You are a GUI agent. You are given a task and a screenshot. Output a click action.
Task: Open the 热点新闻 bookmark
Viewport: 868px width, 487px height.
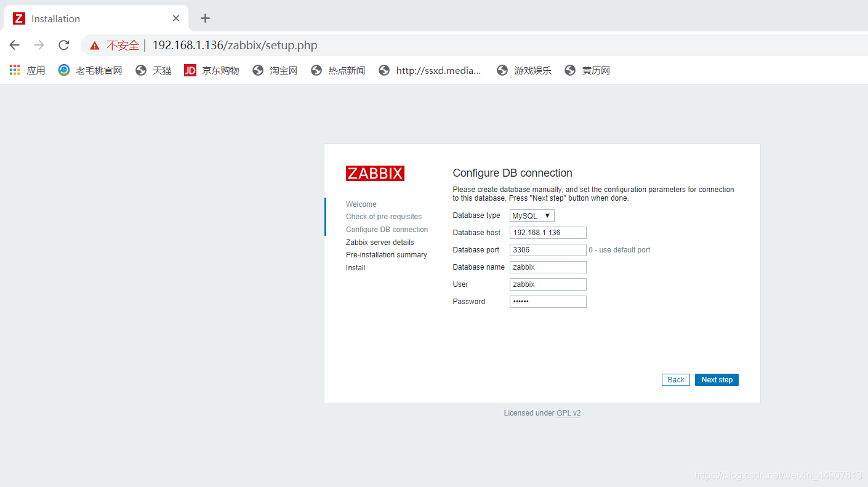[339, 71]
